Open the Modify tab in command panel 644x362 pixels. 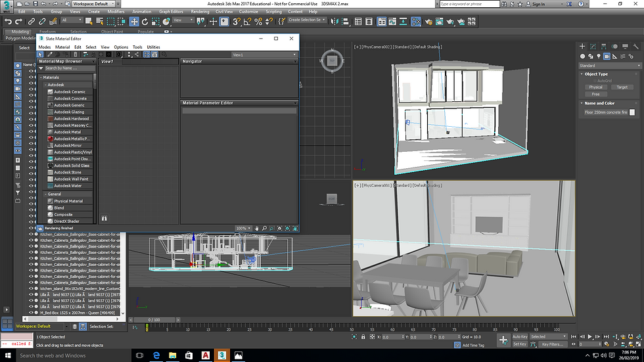(593, 47)
